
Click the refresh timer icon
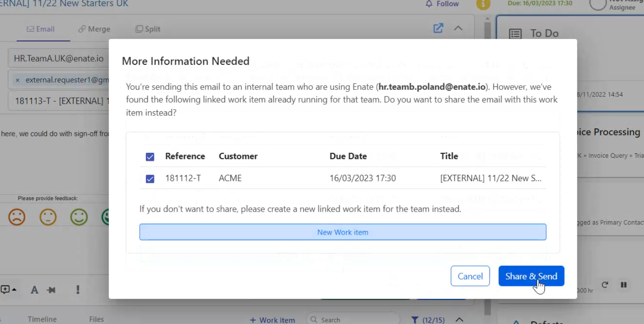tap(605, 285)
